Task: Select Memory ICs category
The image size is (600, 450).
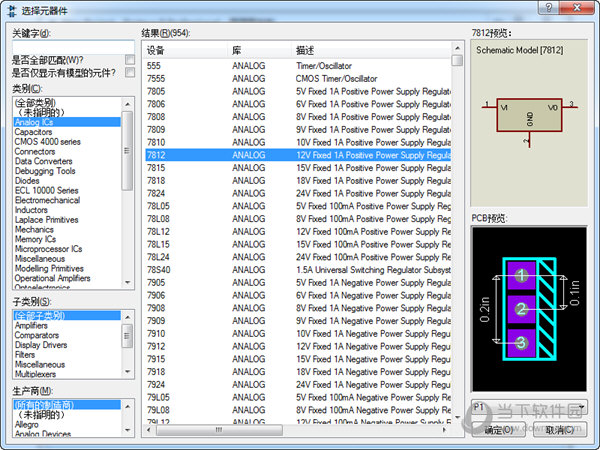Action: [35, 239]
